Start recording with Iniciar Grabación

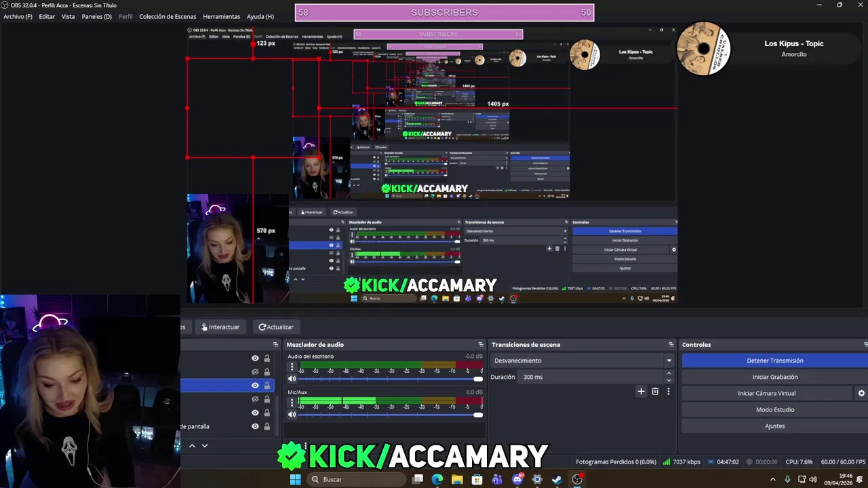click(775, 377)
